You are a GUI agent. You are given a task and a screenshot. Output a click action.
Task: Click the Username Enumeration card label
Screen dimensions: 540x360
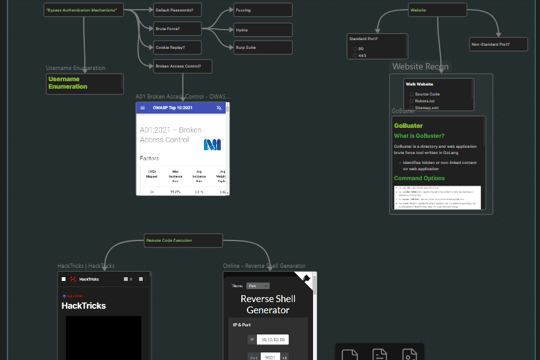click(76, 68)
